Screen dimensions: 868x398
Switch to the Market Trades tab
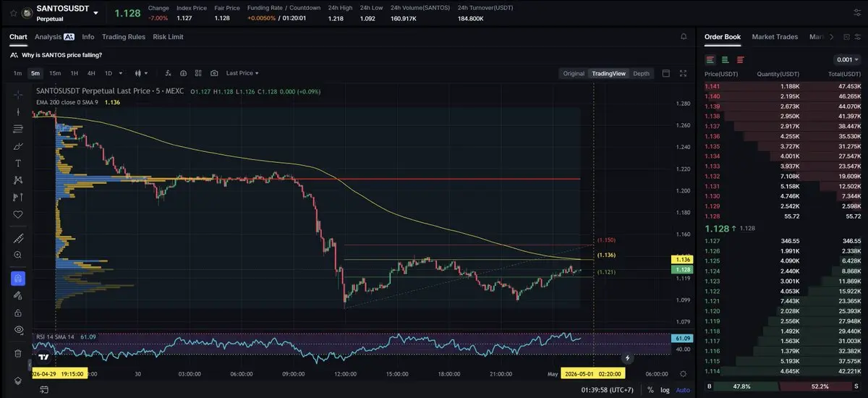coord(775,36)
